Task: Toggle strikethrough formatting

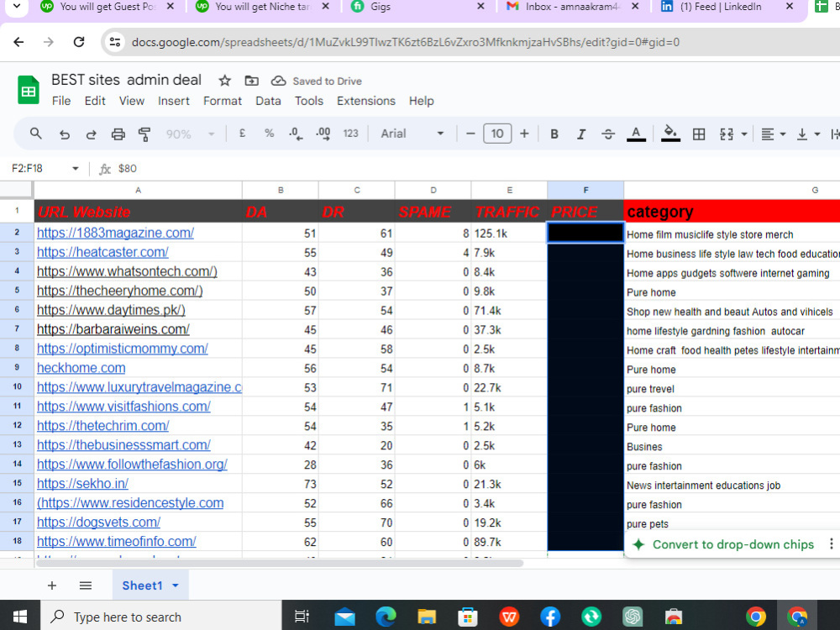Action: point(608,134)
